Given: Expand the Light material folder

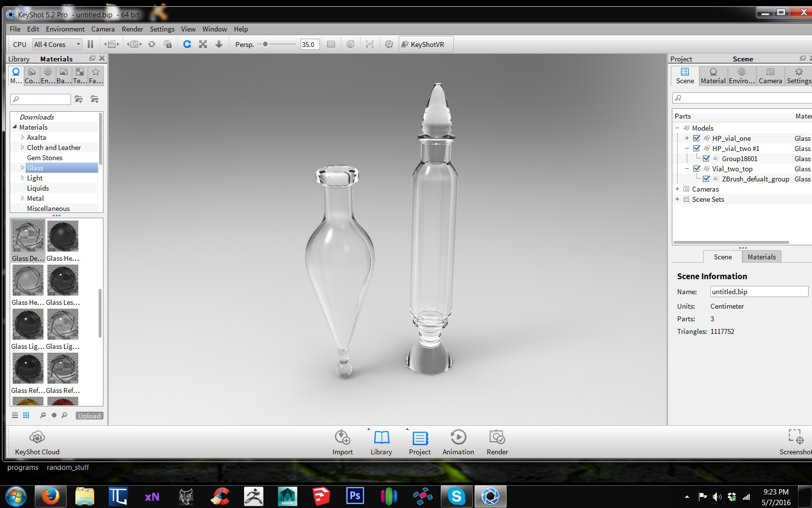Looking at the screenshot, I should [22, 178].
